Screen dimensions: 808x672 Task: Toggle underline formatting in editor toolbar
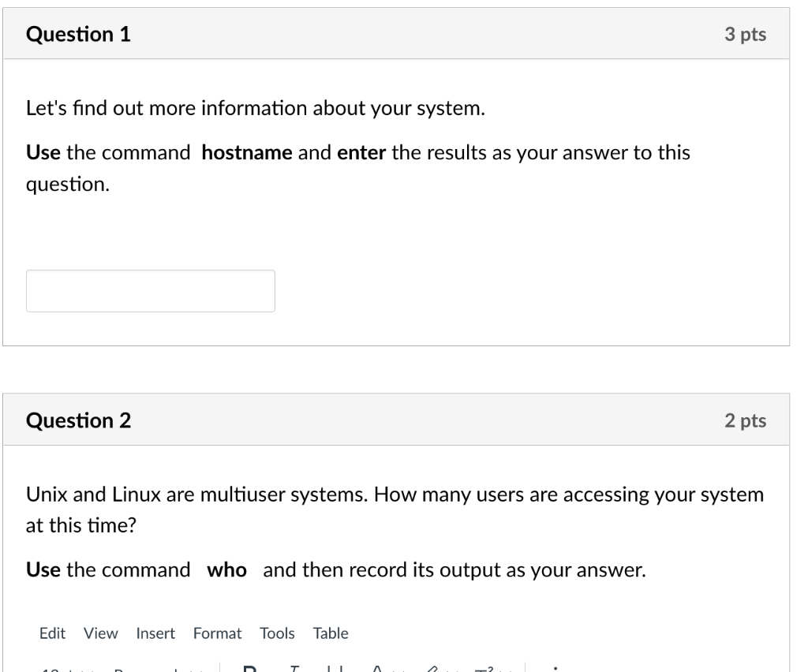(335, 669)
